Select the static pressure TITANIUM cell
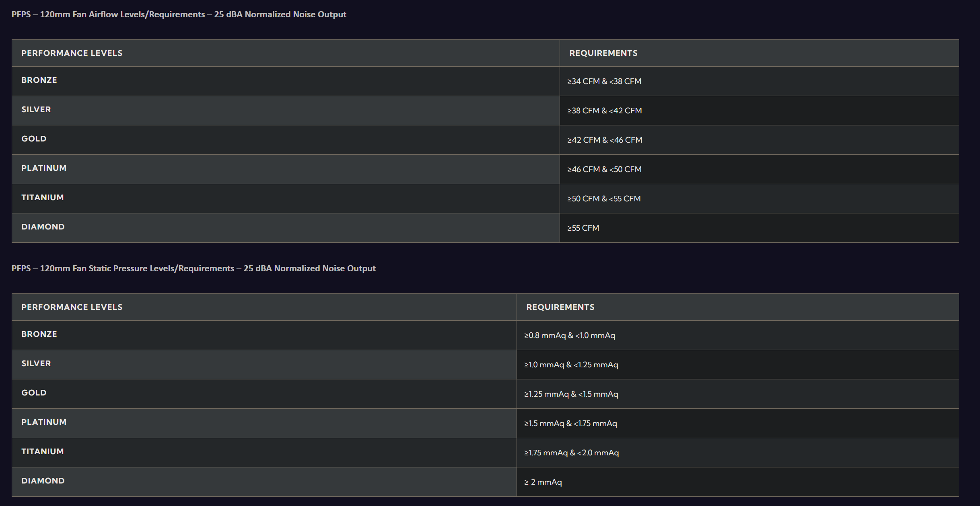980x506 pixels. tap(42, 451)
